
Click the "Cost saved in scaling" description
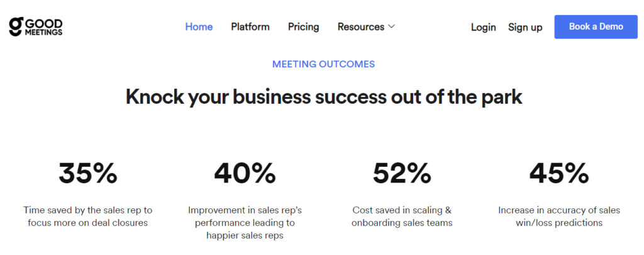(x=402, y=216)
